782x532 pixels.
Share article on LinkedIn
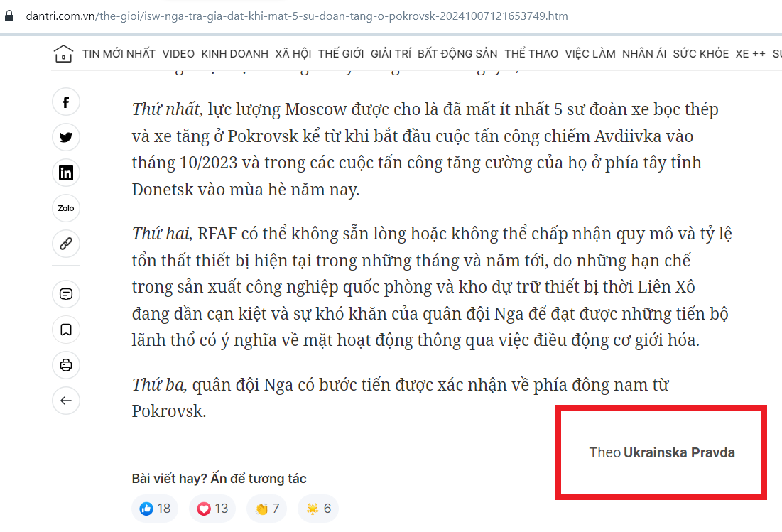[x=66, y=173]
